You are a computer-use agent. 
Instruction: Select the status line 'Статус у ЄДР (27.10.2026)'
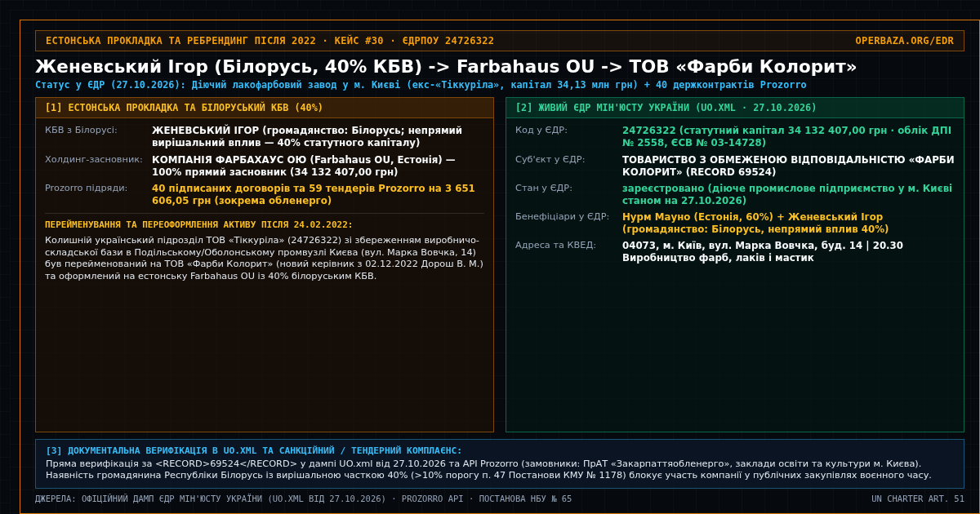[421, 85]
